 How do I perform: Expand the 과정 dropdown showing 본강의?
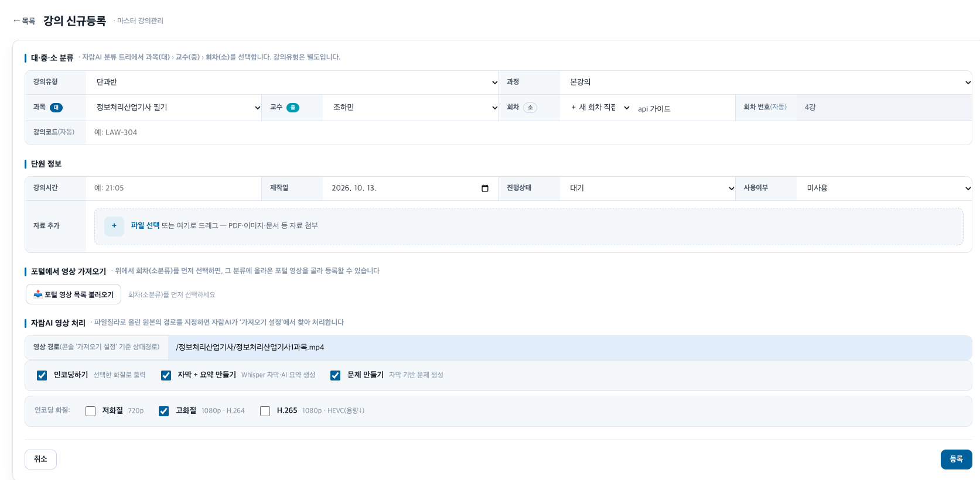(766, 83)
